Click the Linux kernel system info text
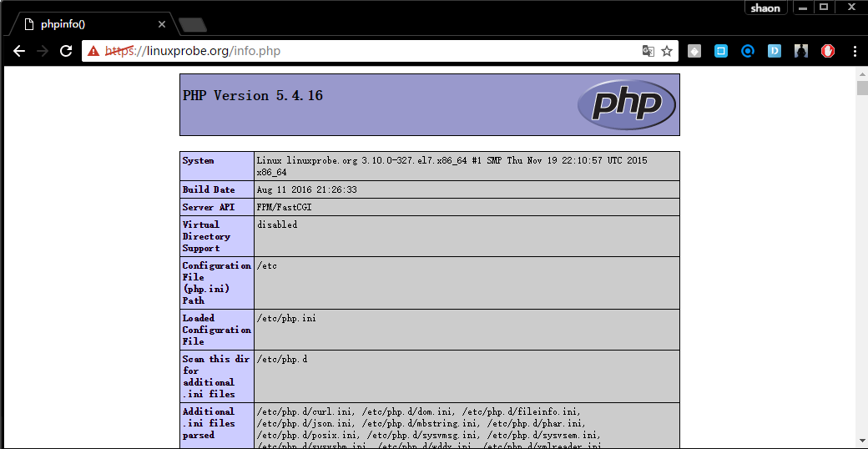 point(452,166)
